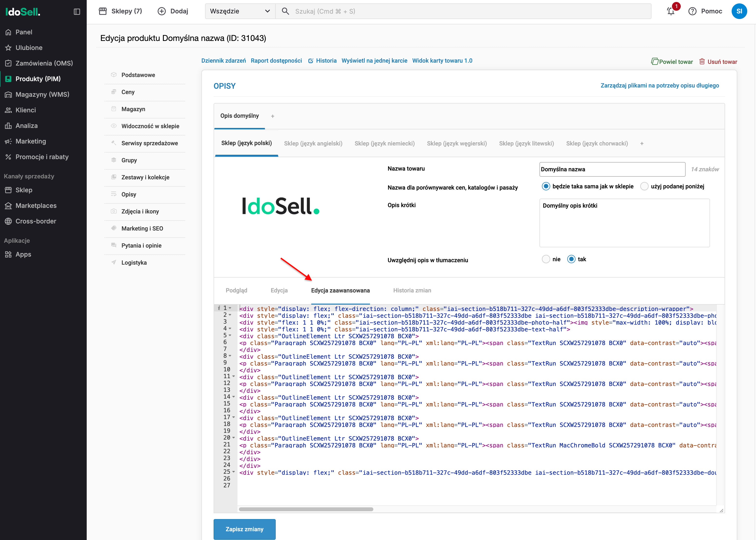Click the Opis krótki textarea
This screenshot has width=756, height=540.
pos(624,223)
